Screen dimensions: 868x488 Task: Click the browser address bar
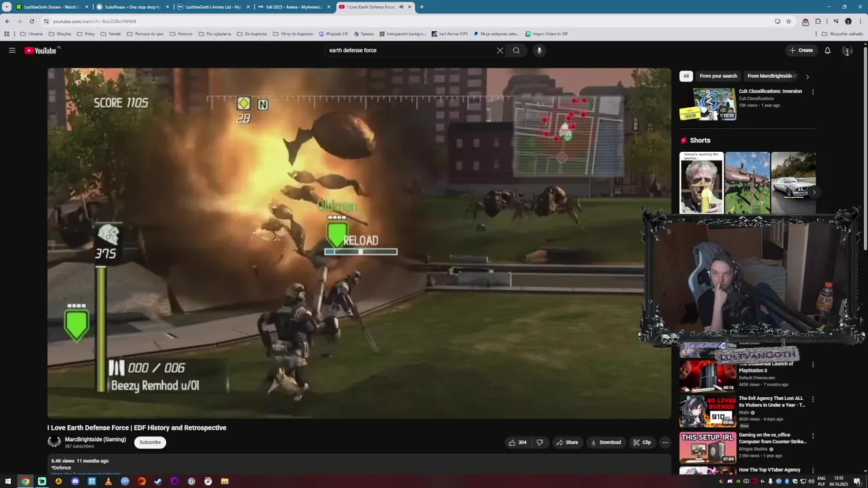[407, 21]
